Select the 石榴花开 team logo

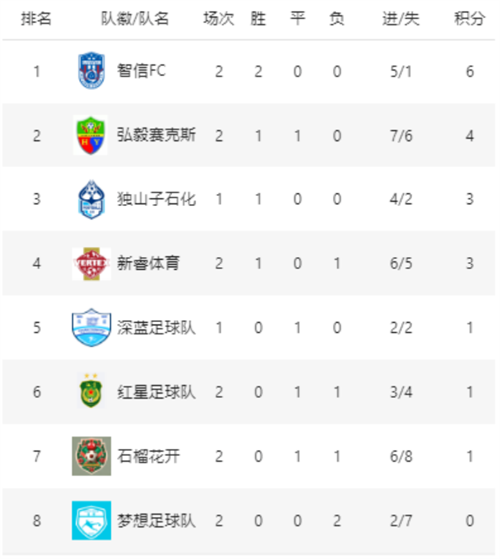pyautogui.click(x=91, y=456)
